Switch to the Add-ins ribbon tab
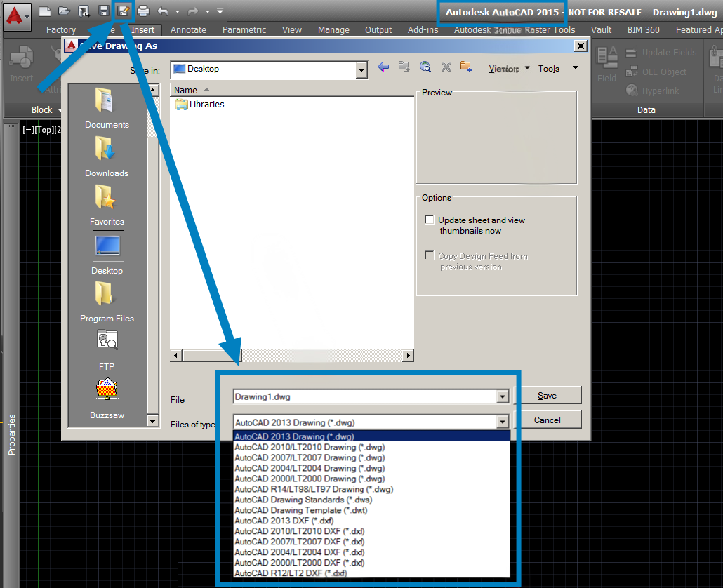 [423, 30]
